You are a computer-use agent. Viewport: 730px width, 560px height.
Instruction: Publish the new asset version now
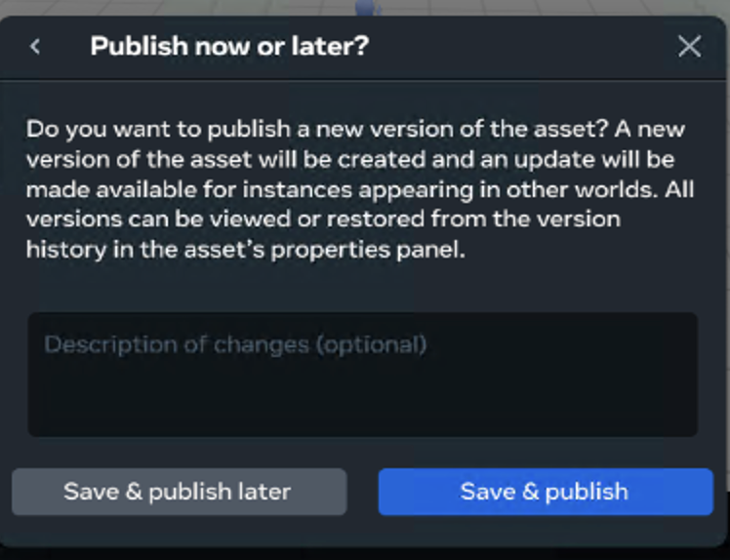(x=545, y=492)
